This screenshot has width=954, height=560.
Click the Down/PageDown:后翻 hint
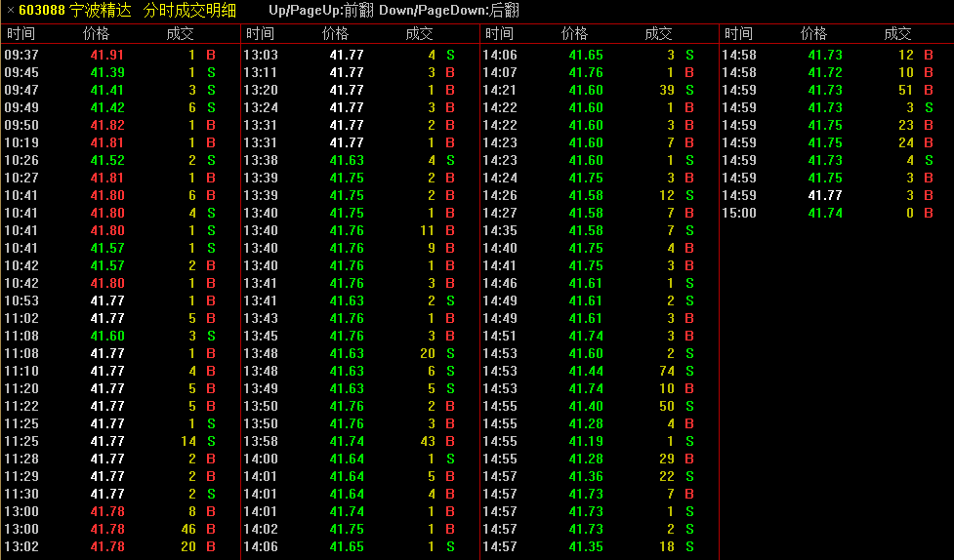click(449, 11)
